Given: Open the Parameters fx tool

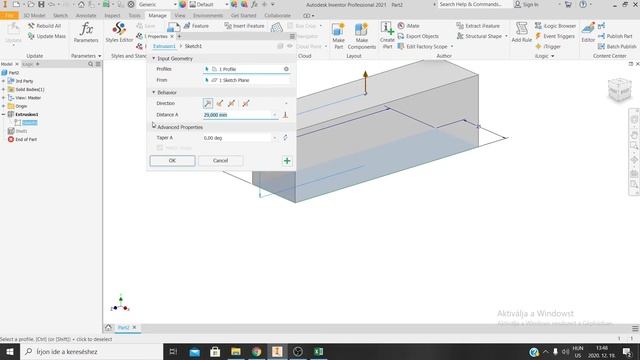Looking at the screenshot, I should coord(86,33).
